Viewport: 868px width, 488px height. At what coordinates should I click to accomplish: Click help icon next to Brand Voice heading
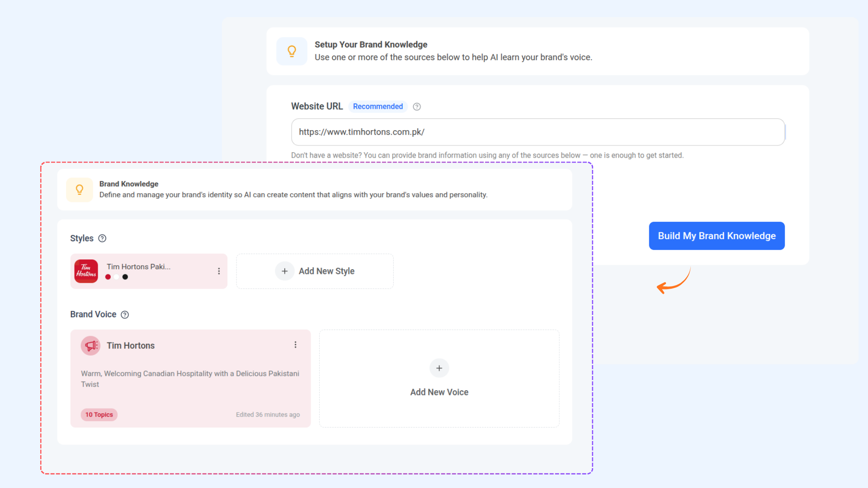pyautogui.click(x=125, y=314)
